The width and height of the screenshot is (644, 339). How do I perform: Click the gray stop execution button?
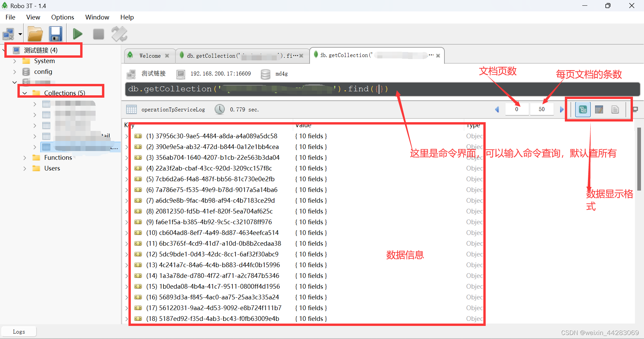click(x=98, y=34)
